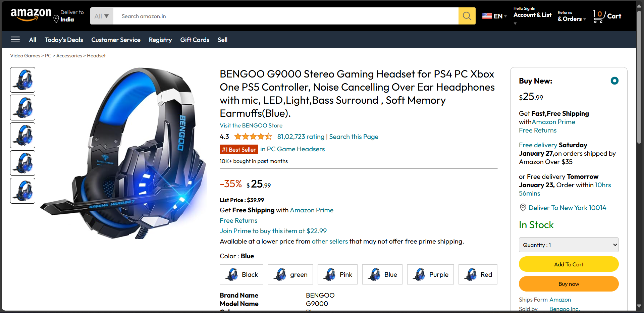Choose the Black color option

click(x=241, y=274)
